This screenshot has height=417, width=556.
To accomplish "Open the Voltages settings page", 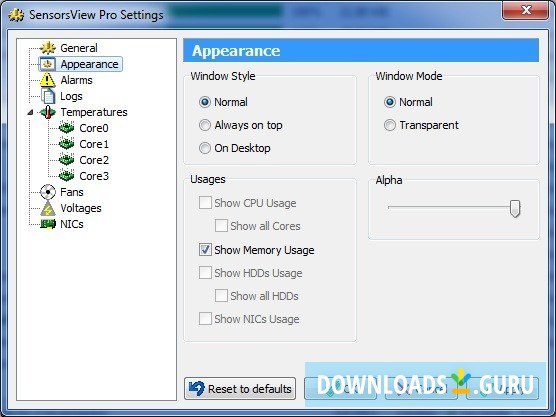I will click(x=81, y=208).
